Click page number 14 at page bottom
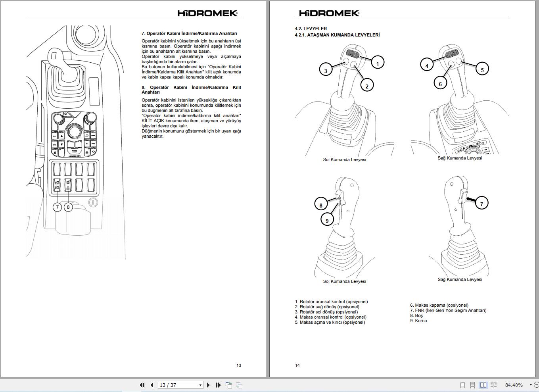Screen dimensions: 539x392 (x=297, y=365)
